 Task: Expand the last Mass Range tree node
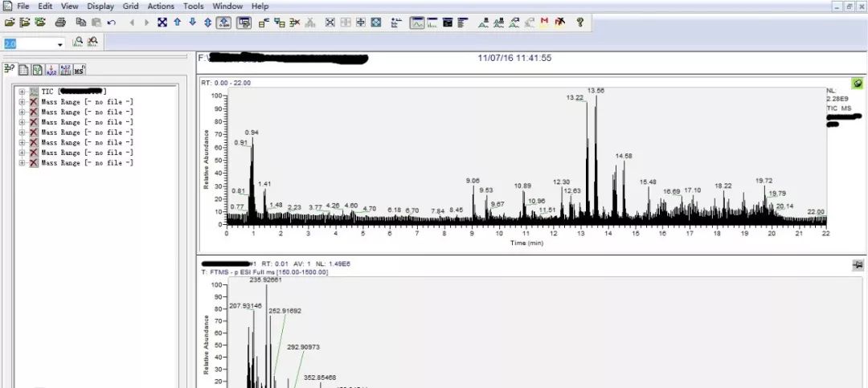click(x=23, y=163)
